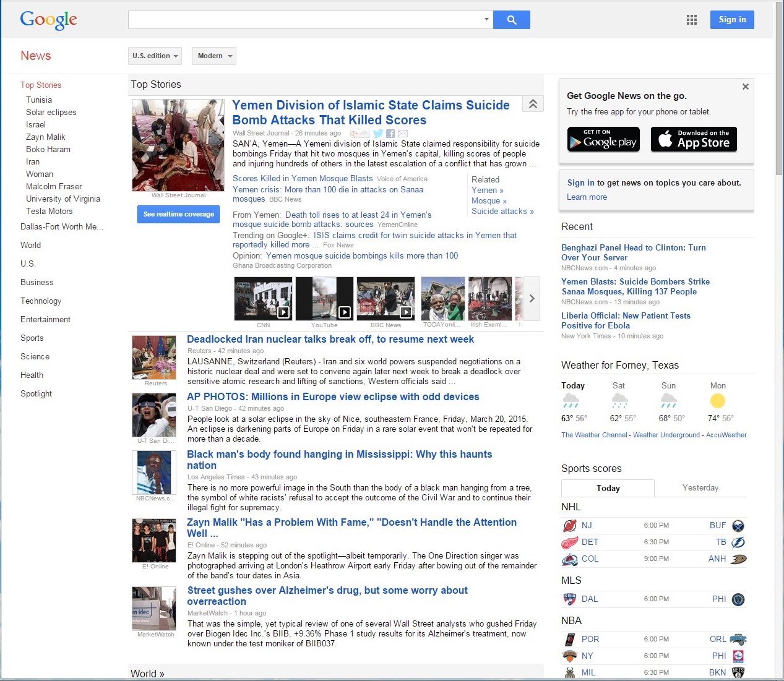
Task: Email the top story via envelope icon
Action: click(403, 134)
